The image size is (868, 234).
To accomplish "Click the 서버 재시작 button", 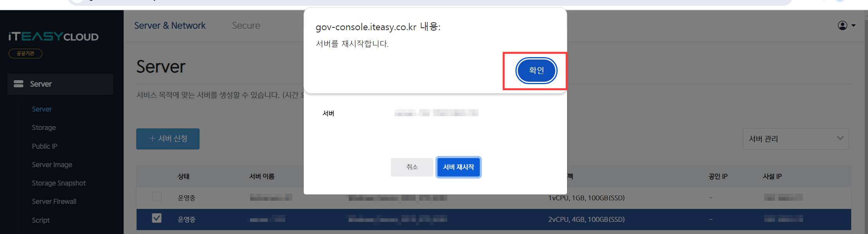I will point(458,167).
